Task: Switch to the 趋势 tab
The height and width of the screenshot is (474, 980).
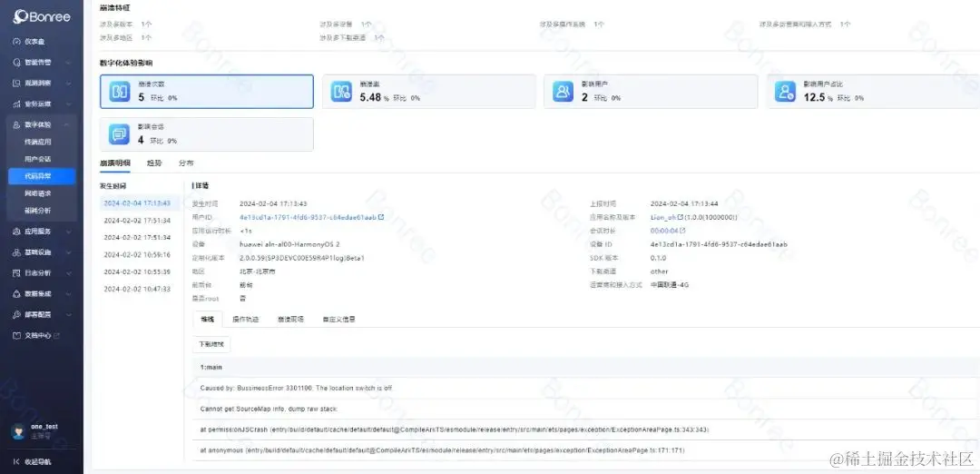Action: click(154, 163)
